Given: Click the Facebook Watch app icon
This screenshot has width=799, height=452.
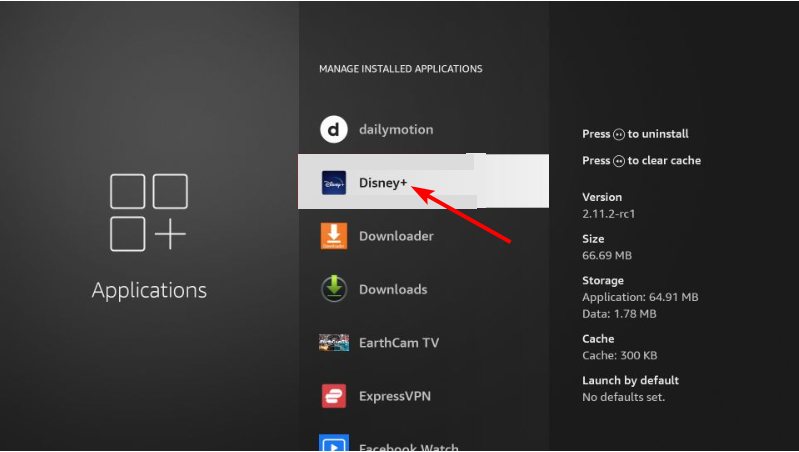Looking at the screenshot, I should point(334,443).
